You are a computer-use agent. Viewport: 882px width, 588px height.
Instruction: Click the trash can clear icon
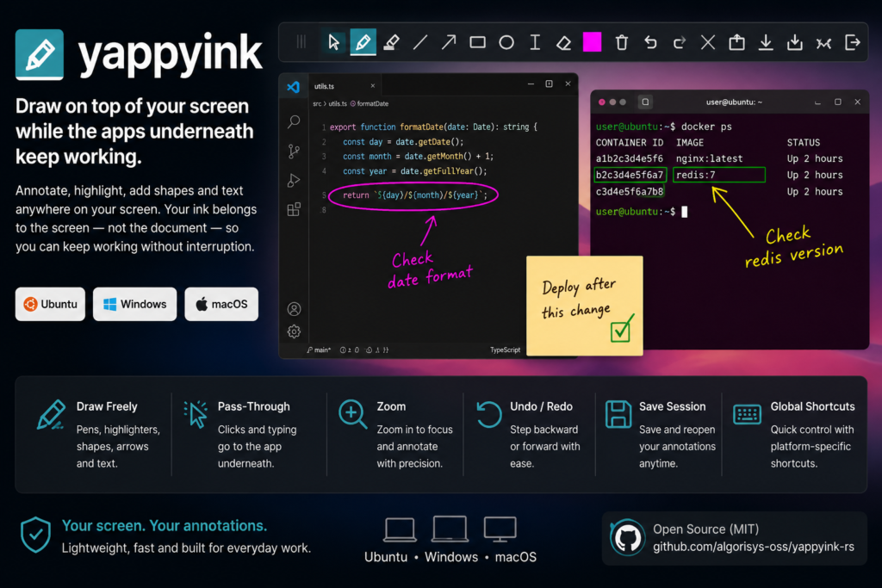[x=622, y=42]
